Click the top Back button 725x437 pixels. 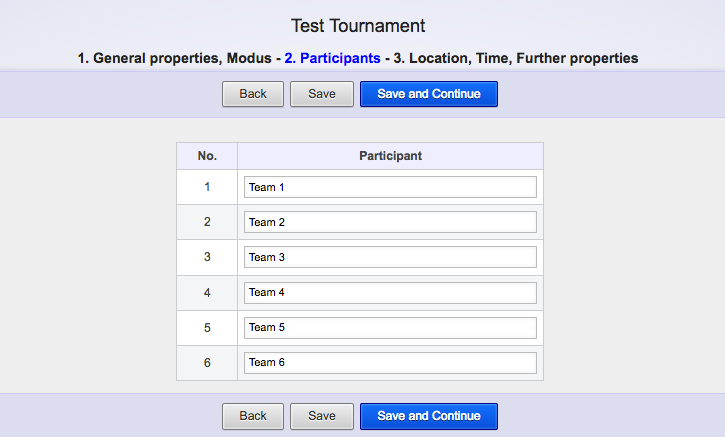[x=253, y=94]
